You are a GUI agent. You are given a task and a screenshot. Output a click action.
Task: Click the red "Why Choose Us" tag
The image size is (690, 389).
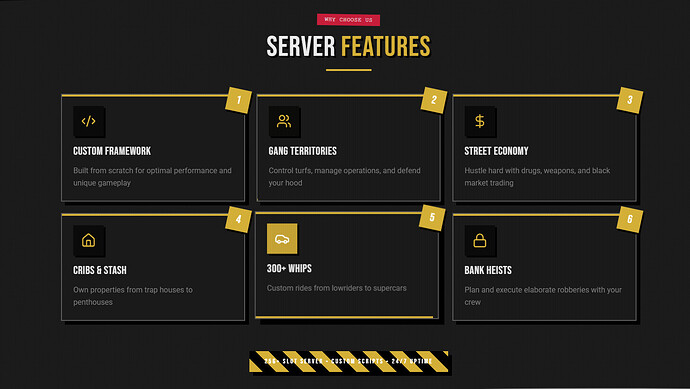pos(349,20)
